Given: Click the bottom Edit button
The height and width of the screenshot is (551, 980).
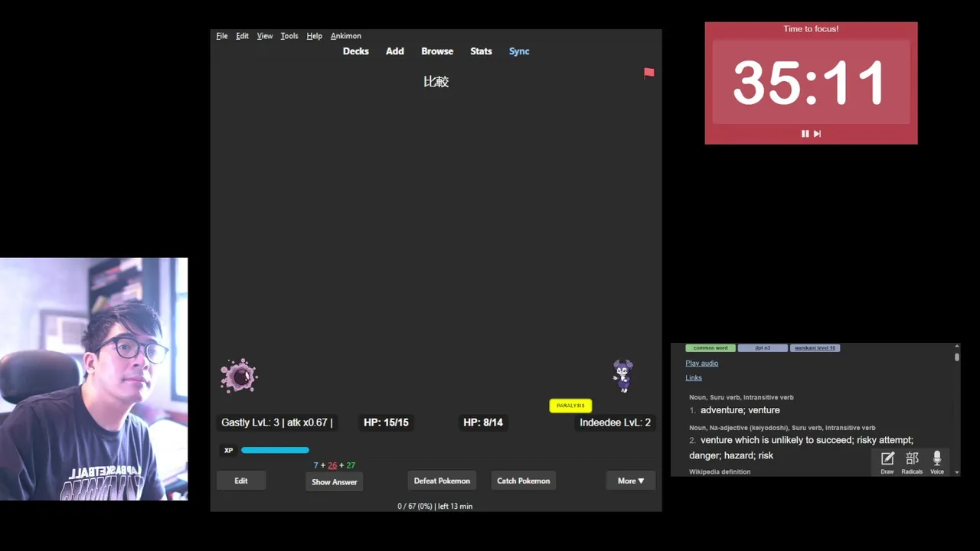Looking at the screenshot, I should 241,481.
